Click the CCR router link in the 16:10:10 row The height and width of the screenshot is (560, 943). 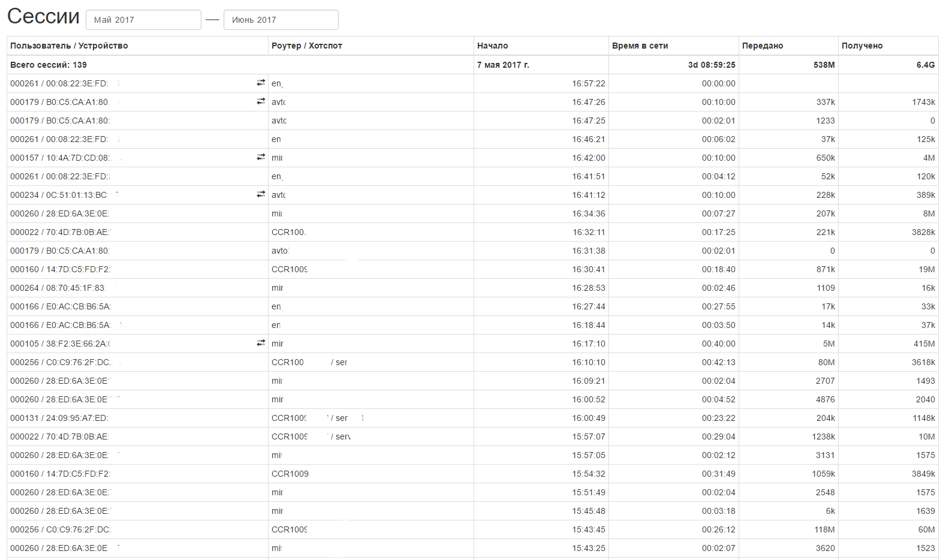point(288,362)
